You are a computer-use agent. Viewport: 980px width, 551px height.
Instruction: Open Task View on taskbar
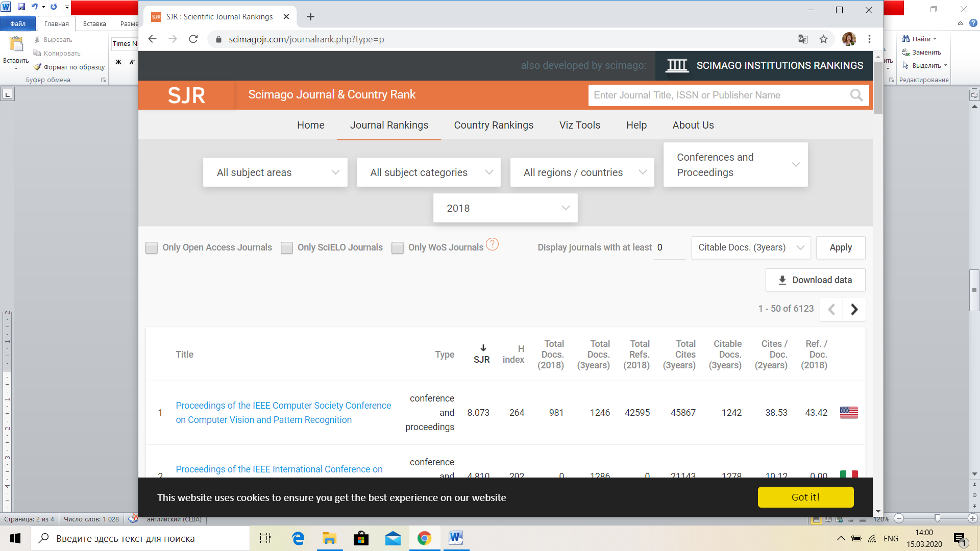pos(265,538)
